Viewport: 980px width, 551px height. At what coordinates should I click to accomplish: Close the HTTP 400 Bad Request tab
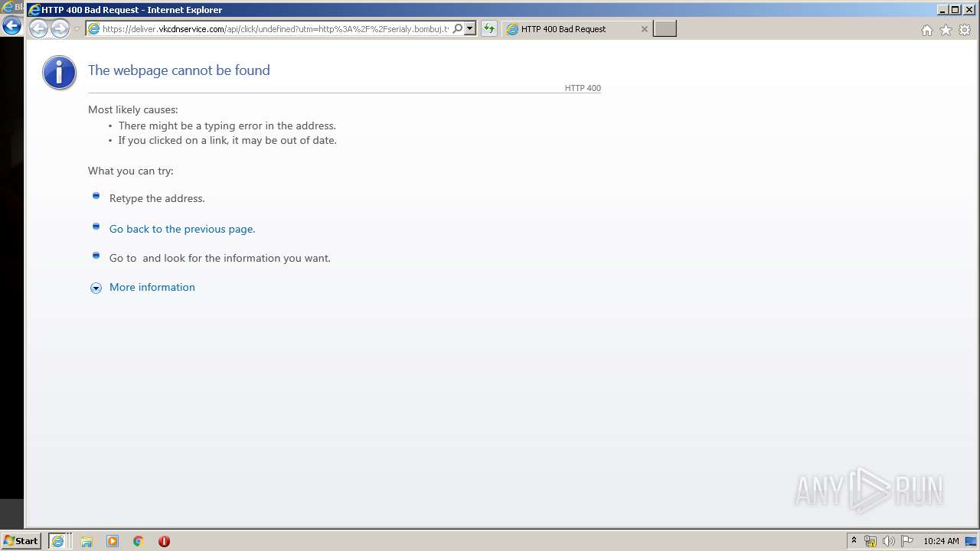point(644,29)
